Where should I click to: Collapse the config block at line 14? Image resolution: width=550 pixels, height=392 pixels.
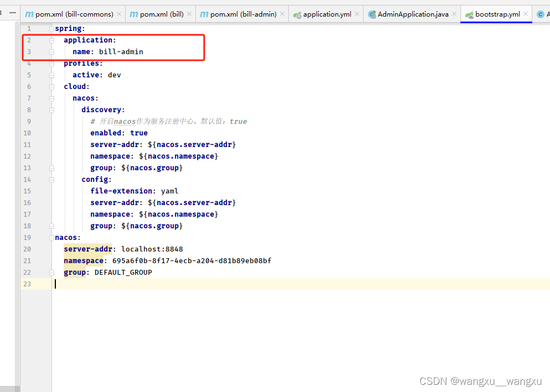(51, 180)
